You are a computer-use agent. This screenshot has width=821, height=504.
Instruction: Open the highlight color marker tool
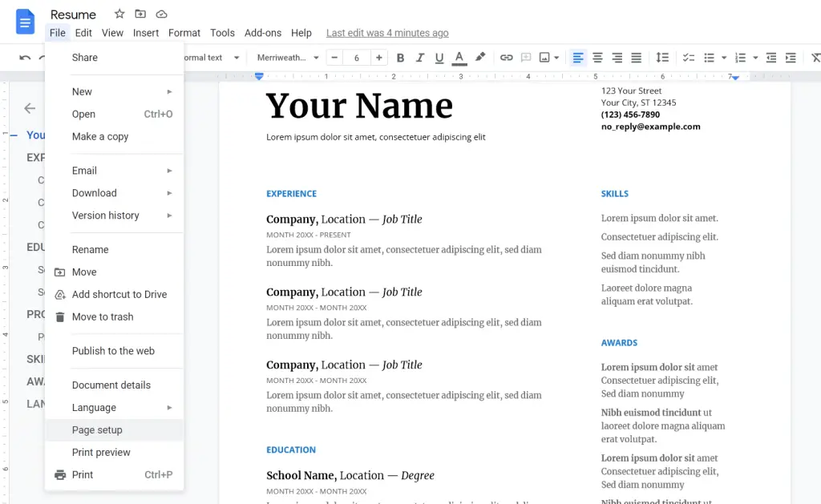coord(480,57)
